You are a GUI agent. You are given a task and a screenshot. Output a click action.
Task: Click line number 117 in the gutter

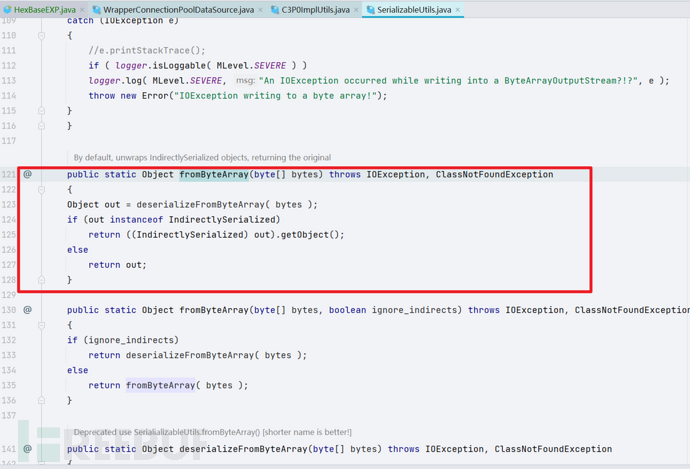[9, 141]
